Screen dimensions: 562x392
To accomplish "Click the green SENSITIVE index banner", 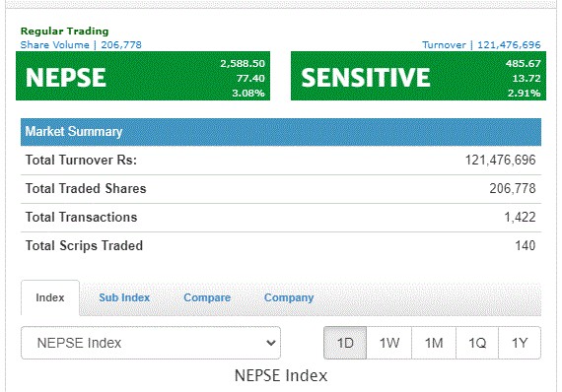I will coord(418,76).
